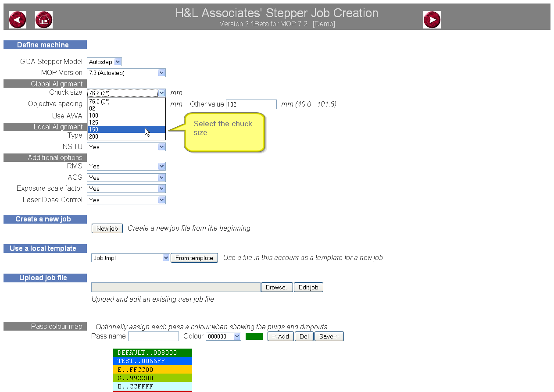Click the Define machine section header
554x392 pixels.
45,45
